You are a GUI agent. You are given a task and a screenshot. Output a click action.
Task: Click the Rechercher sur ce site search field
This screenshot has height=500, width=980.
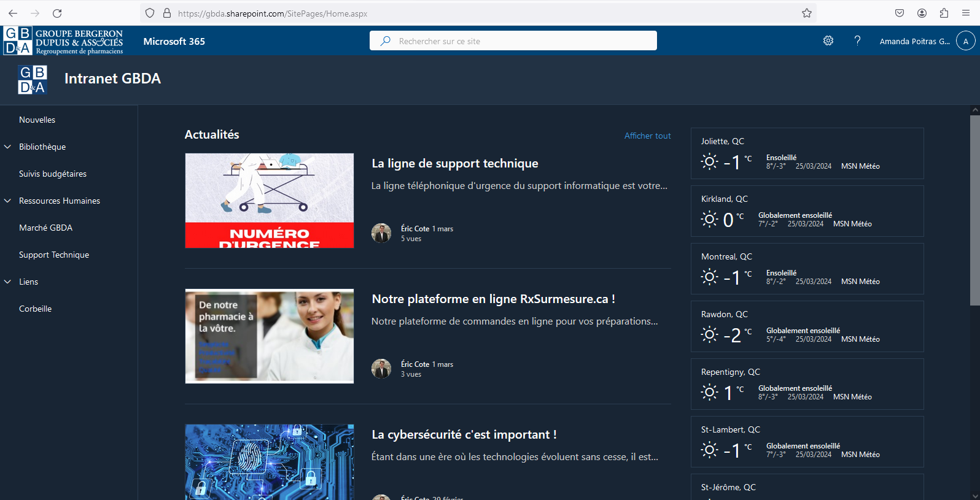(x=513, y=40)
